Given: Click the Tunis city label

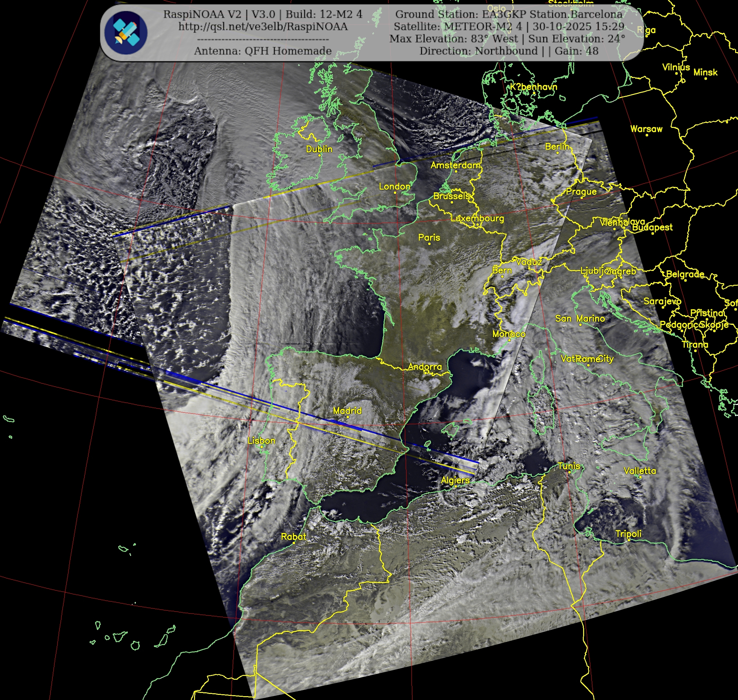Looking at the screenshot, I should click(x=569, y=466).
